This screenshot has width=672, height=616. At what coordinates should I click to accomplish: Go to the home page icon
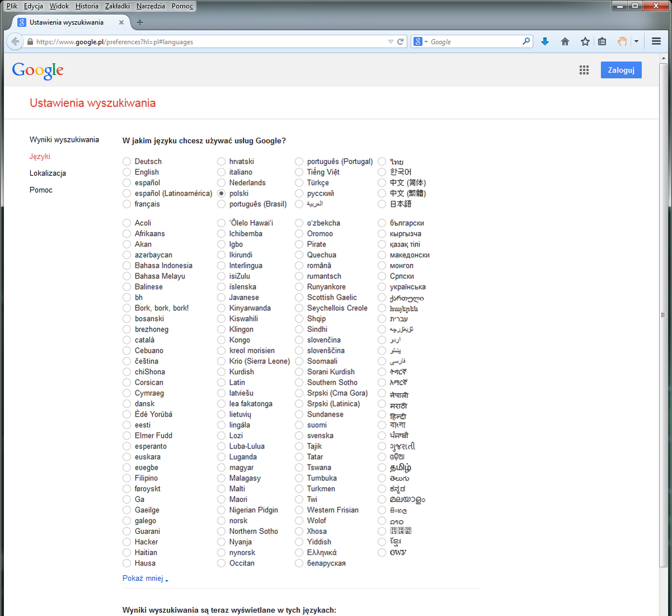pyautogui.click(x=565, y=41)
